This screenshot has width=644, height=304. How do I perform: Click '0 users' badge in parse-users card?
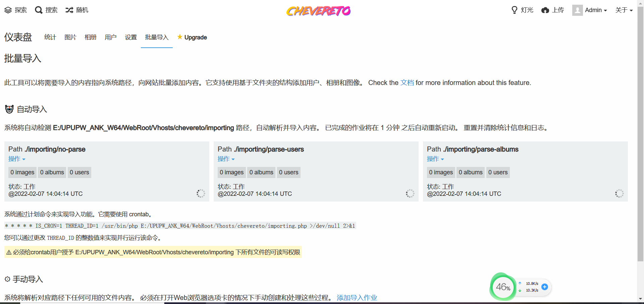[289, 172]
